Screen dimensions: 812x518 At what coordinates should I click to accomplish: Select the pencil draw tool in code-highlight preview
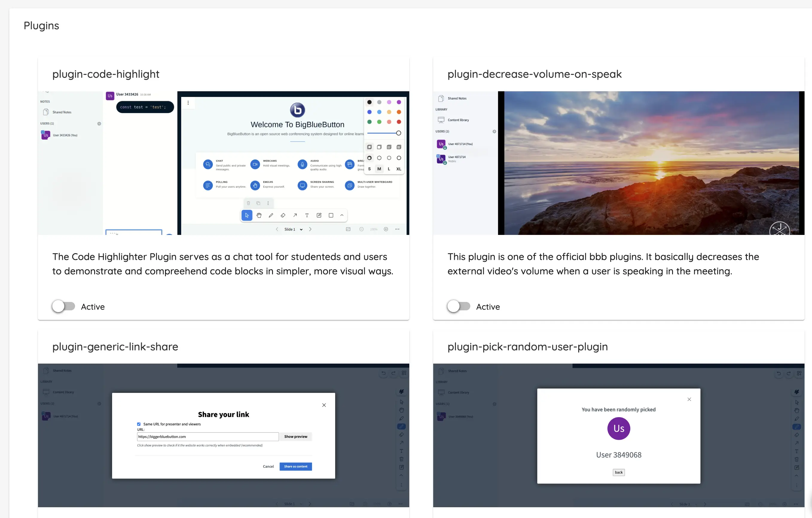pos(271,215)
